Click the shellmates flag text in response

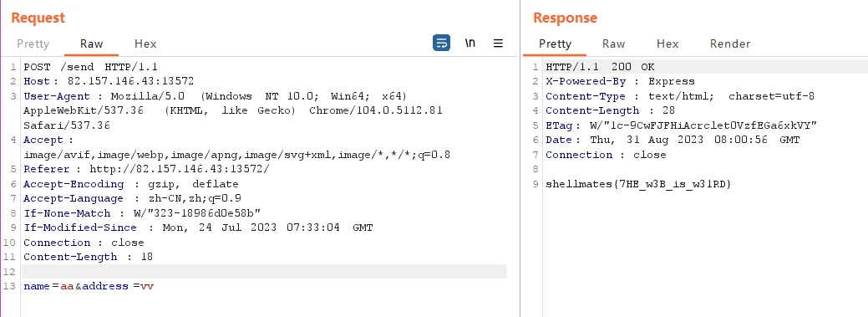pos(639,184)
